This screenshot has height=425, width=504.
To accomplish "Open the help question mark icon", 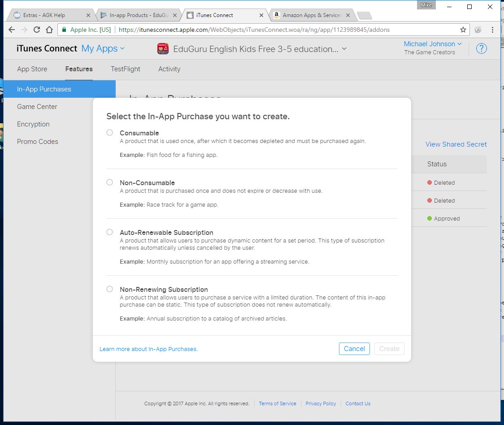I will [481, 48].
